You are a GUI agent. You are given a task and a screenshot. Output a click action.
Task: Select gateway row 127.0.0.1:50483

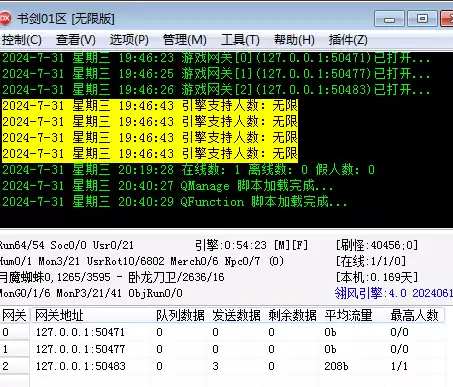click(222, 366)
